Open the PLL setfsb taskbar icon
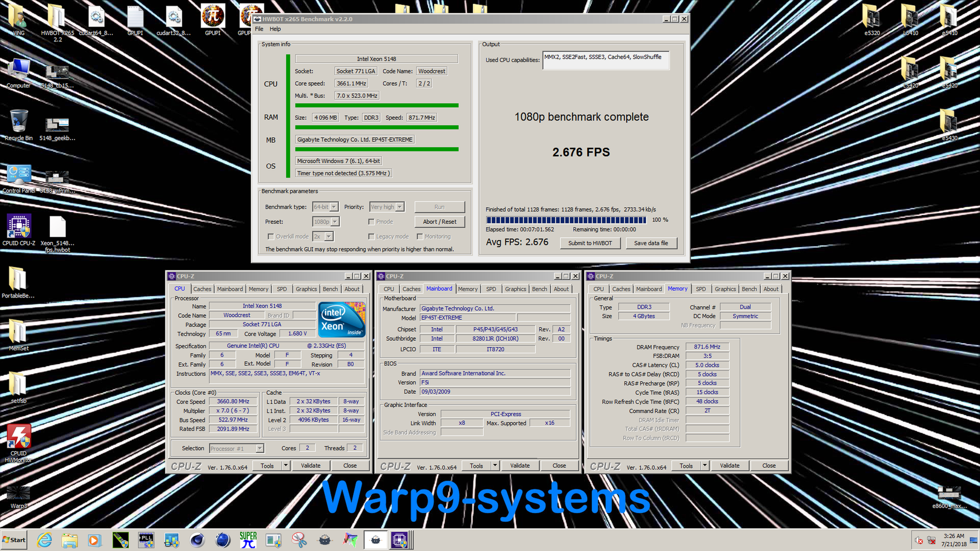 coord(146,540)
